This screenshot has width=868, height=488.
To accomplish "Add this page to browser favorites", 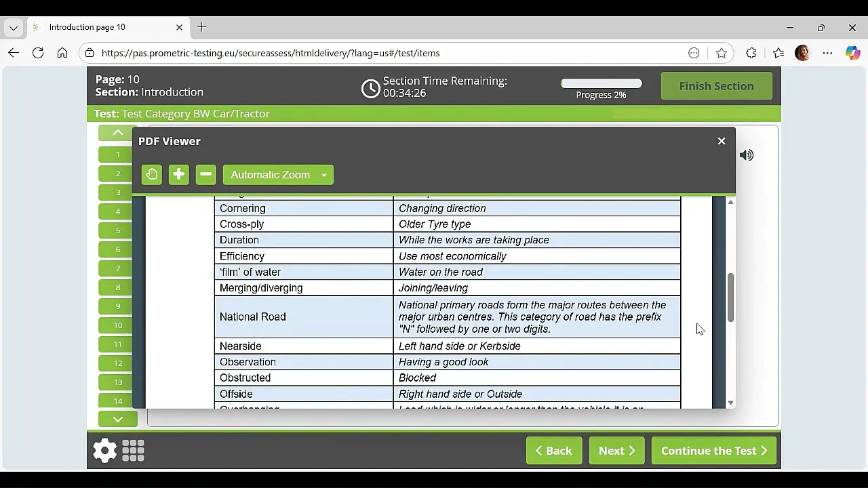I will [722, 53].
